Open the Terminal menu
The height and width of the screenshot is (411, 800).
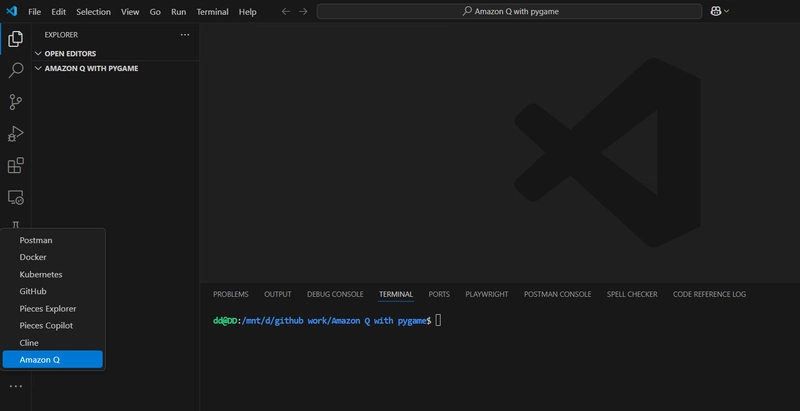tap(212, 12)
